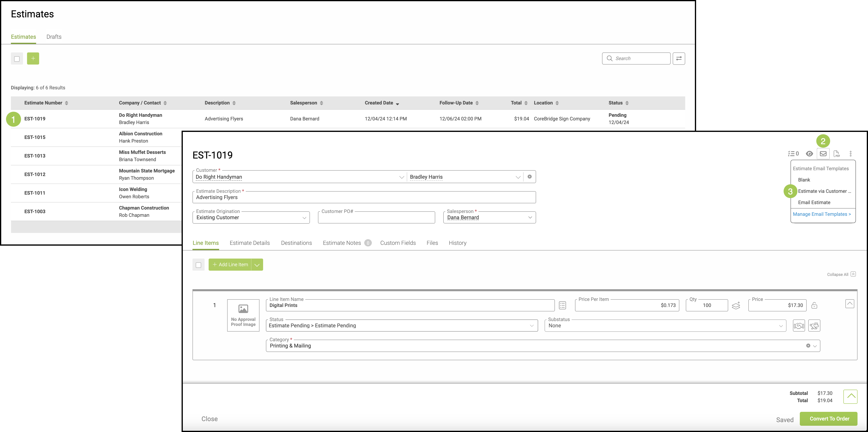Click the Customer PO# input field
Viewport: 868px width, 432px height.
(376, 218)
